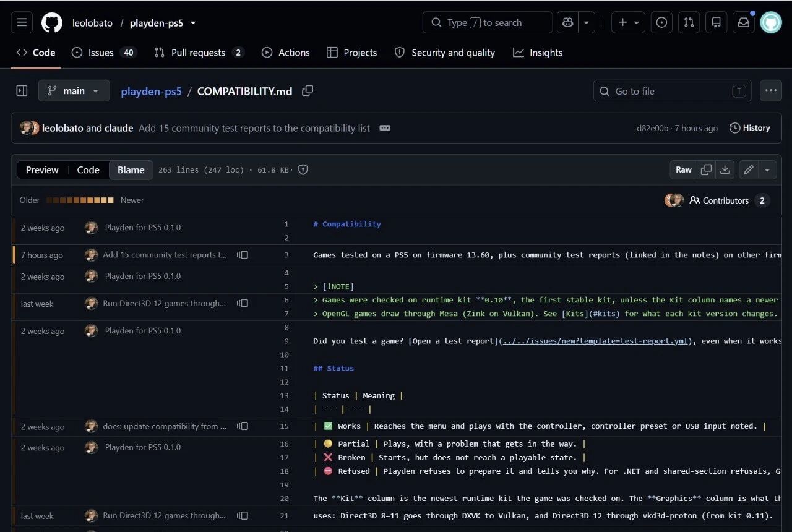Go to the Pull requests tab
The image size is (792, 532).
coord(199,53)
